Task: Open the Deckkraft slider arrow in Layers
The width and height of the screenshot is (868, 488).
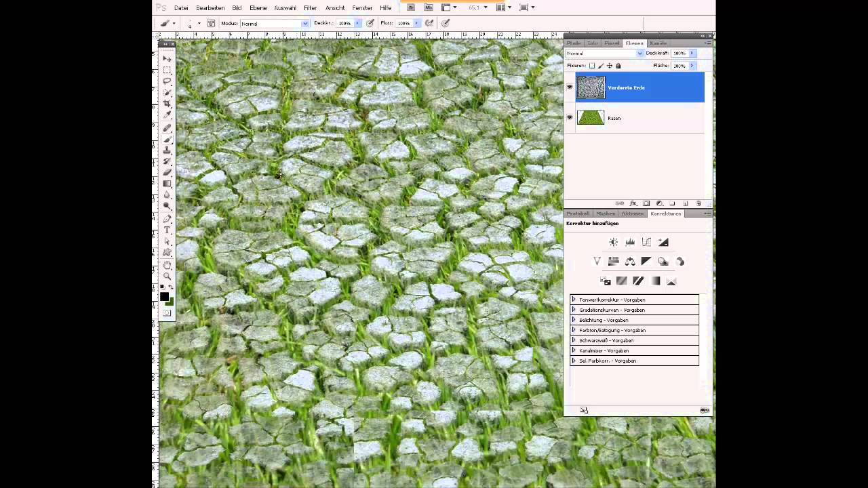Action: pos(692,53)
